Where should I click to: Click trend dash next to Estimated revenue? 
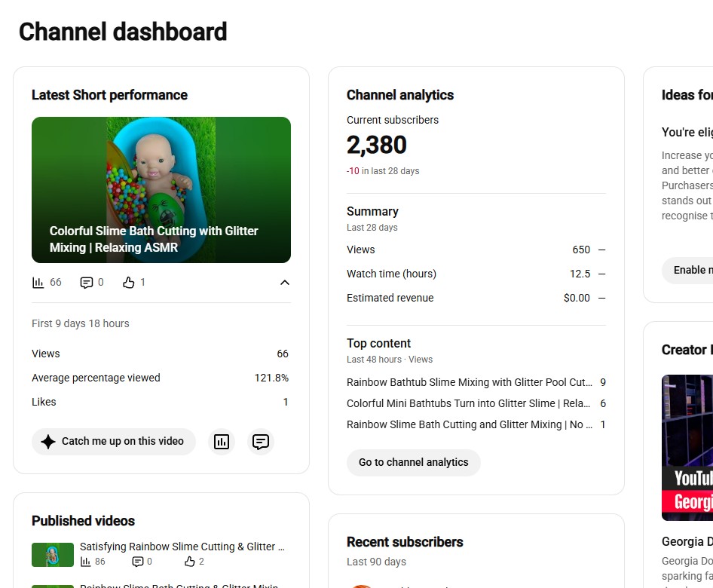[x=601, y=298]
